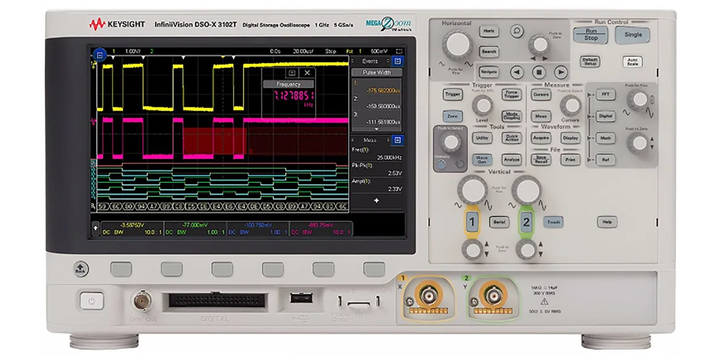This screenshot has height=360, width=720.
Task: Open the Utility menu key
Action: point(482,138)
